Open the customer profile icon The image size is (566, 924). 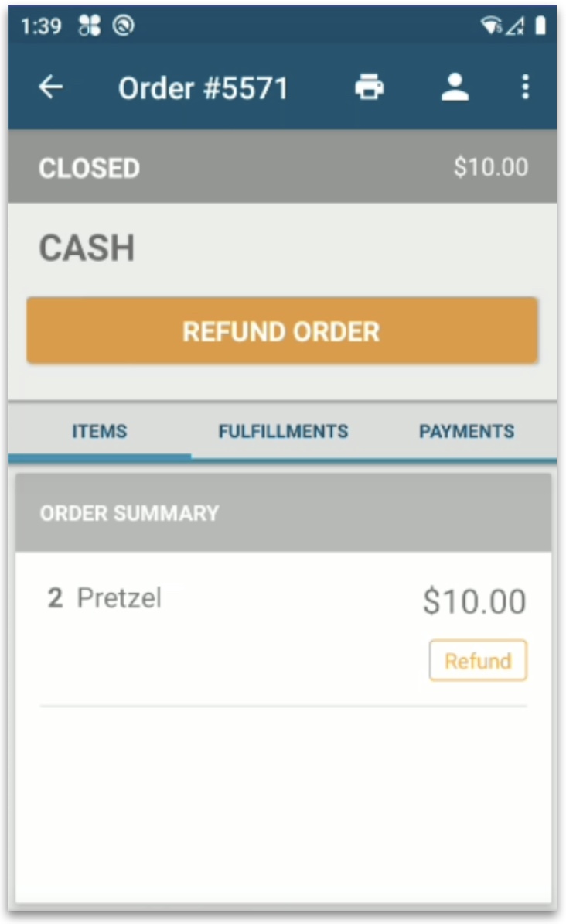coord(455,87)
